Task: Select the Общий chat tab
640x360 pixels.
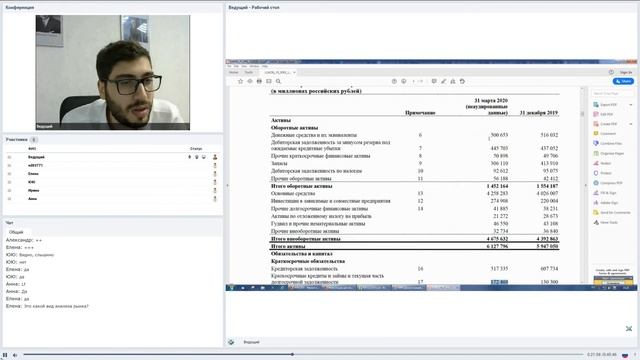Action: (x=16, y=232)
